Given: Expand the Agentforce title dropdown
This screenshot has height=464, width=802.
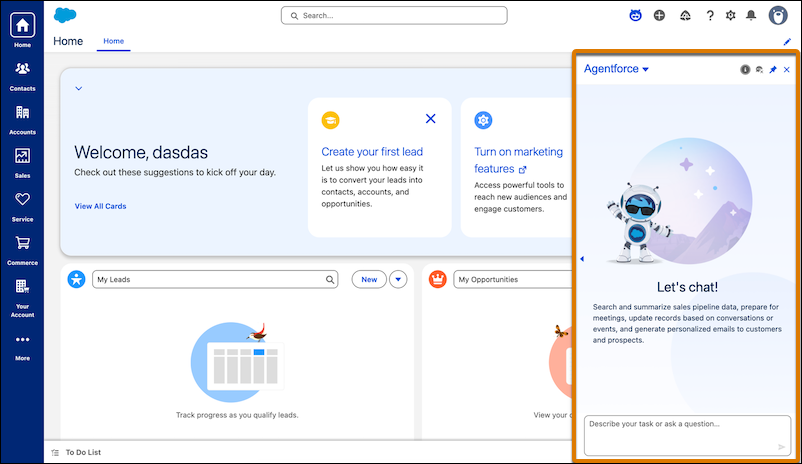Looking at the screenshot, I should [645, 70].
